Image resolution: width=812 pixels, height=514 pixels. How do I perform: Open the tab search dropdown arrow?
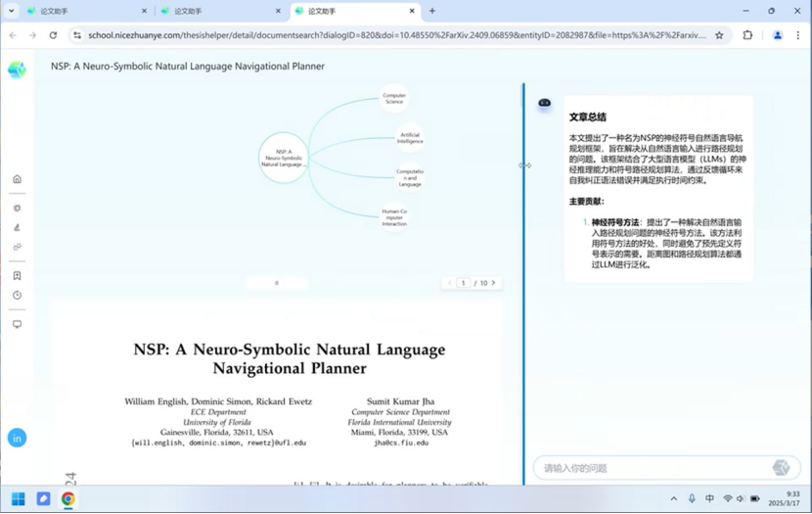pos(12,11)
